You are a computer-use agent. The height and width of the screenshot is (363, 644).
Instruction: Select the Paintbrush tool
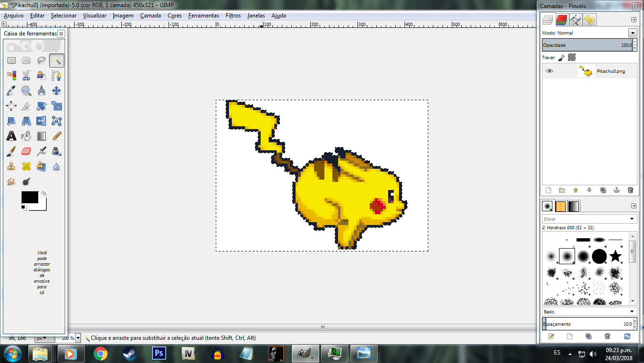pyautogui.click(x=11, y=151)
